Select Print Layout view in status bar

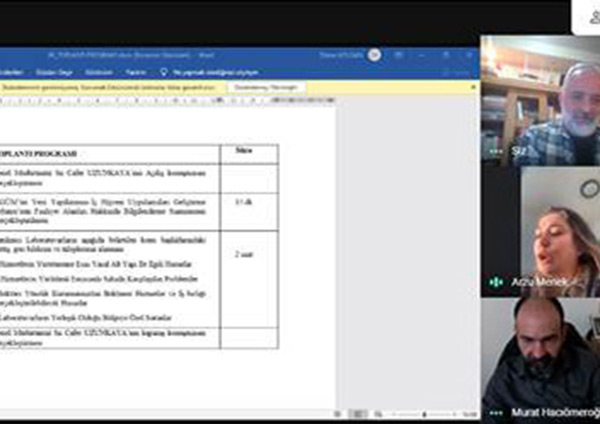(359, 414)
